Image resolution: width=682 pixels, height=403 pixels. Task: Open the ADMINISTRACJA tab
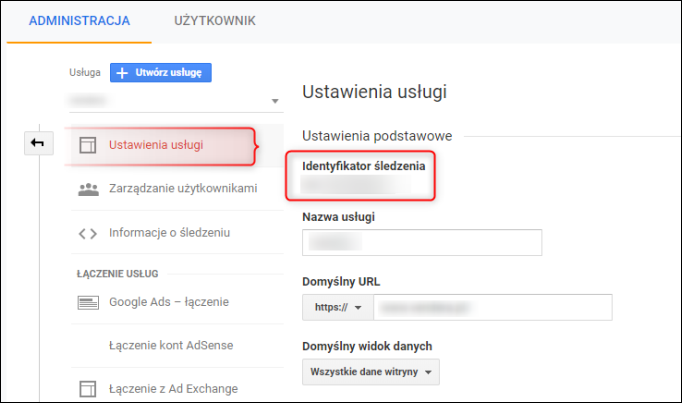[x=79, y=21]
